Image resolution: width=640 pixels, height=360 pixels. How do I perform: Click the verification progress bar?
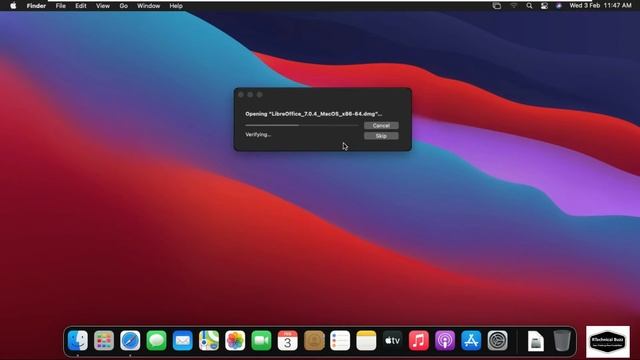tap(302, 125)
